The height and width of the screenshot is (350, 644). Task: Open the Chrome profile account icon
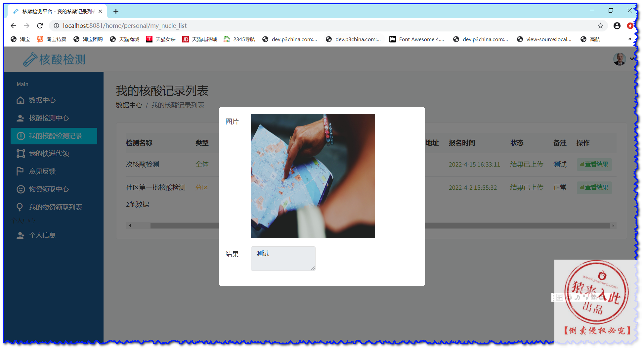click(x=617, y=25)
